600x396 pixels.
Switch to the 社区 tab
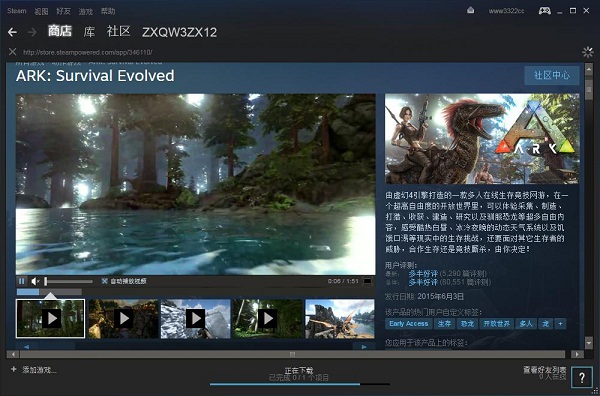[119, 31]
